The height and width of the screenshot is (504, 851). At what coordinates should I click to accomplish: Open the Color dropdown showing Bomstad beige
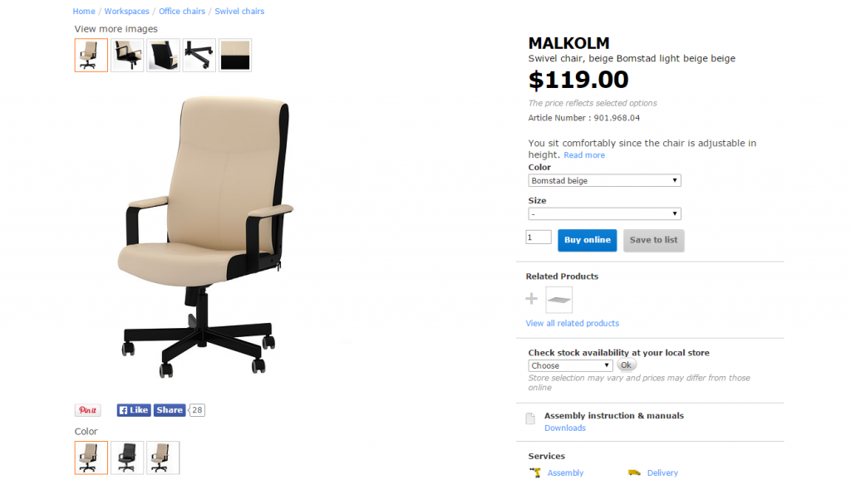tap(604, 181)
